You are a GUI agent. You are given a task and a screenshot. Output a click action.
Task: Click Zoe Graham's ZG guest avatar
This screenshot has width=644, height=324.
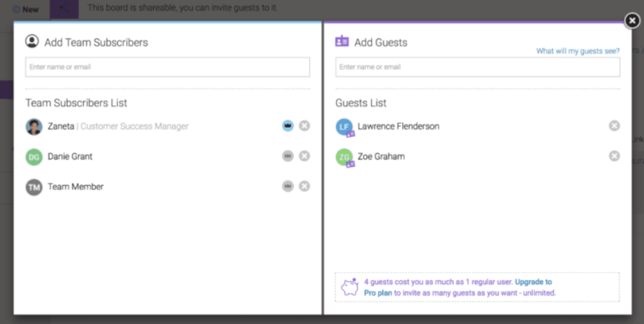pyautogui.click(x=344, y=157)
